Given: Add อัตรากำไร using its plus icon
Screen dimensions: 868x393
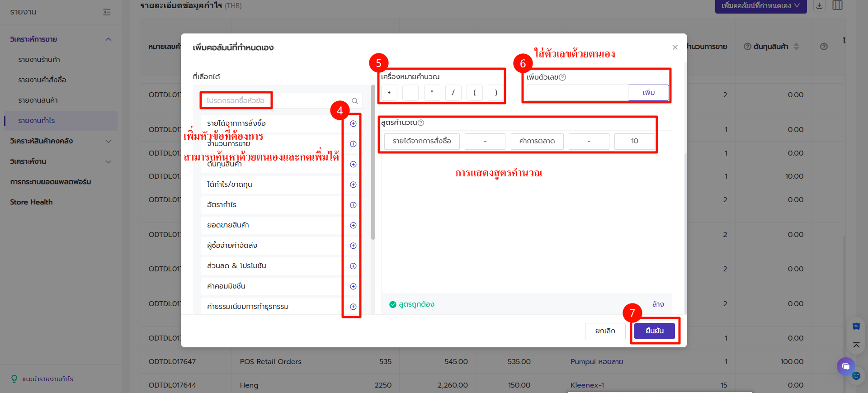Looking at the screenshot, I should point(353,205).
